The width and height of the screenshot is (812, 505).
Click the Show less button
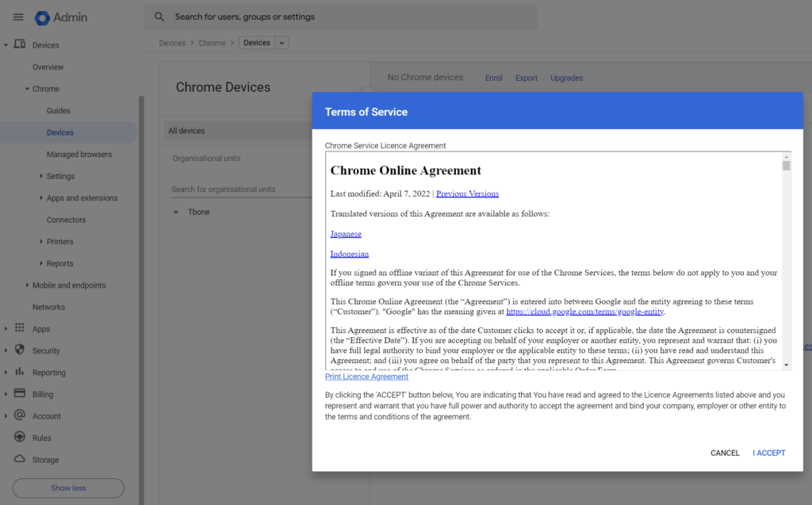tap(68, 488)
